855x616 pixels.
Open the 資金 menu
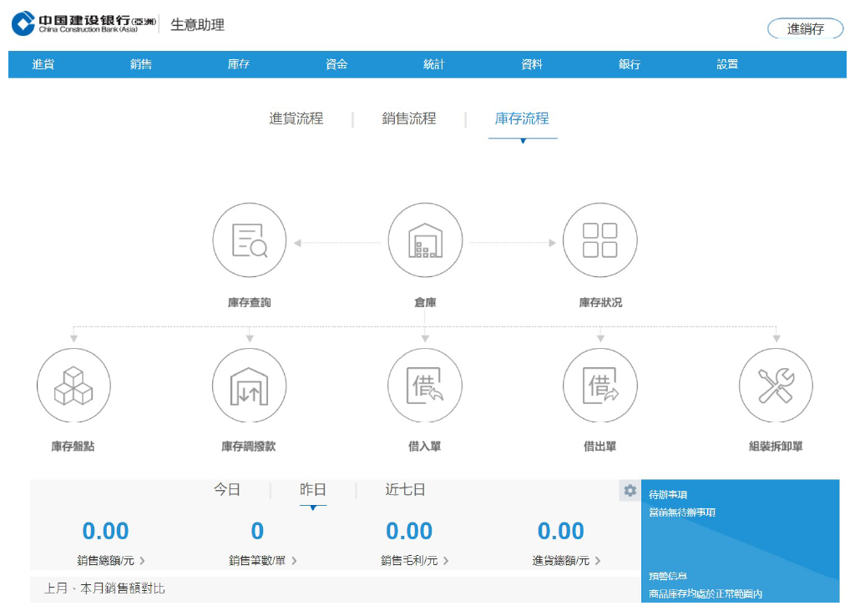[x=336, y=64]
